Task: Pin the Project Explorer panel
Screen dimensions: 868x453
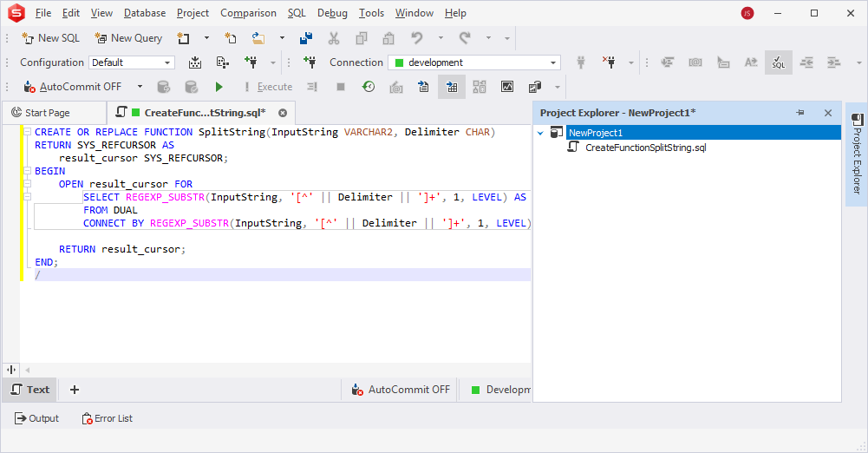Action: (800, 113)
